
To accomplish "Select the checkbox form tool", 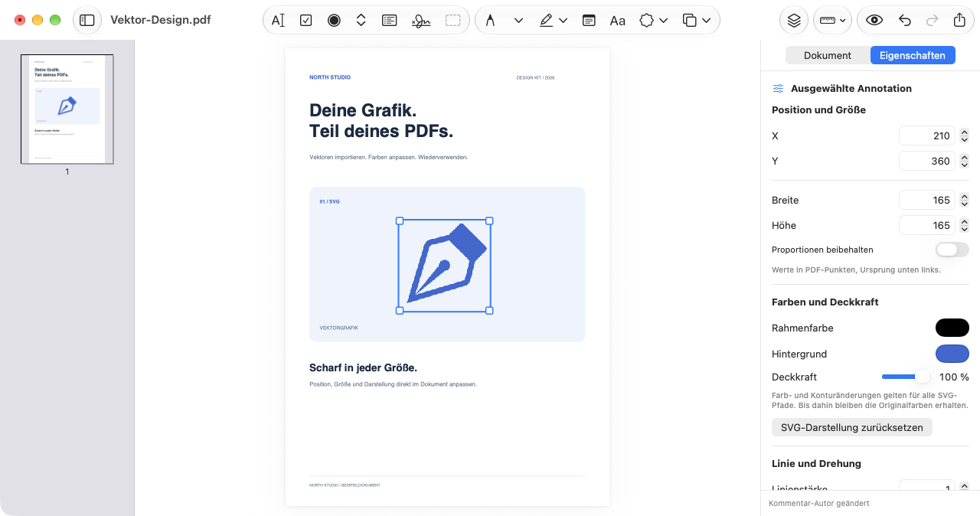I will pos(306,21).
